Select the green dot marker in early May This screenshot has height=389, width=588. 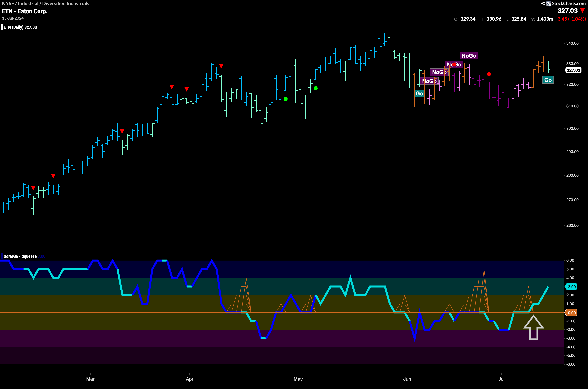pyautogui.click(x=316, y=88)
